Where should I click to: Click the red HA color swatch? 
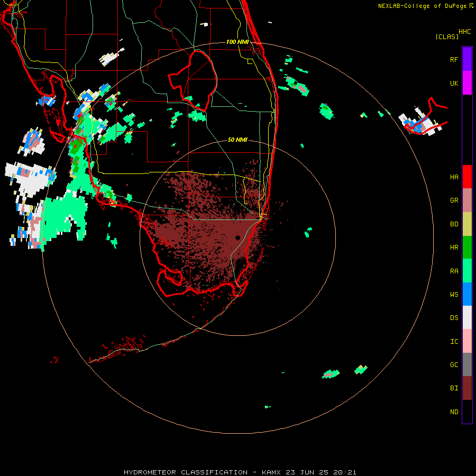[x=467, y=177]
